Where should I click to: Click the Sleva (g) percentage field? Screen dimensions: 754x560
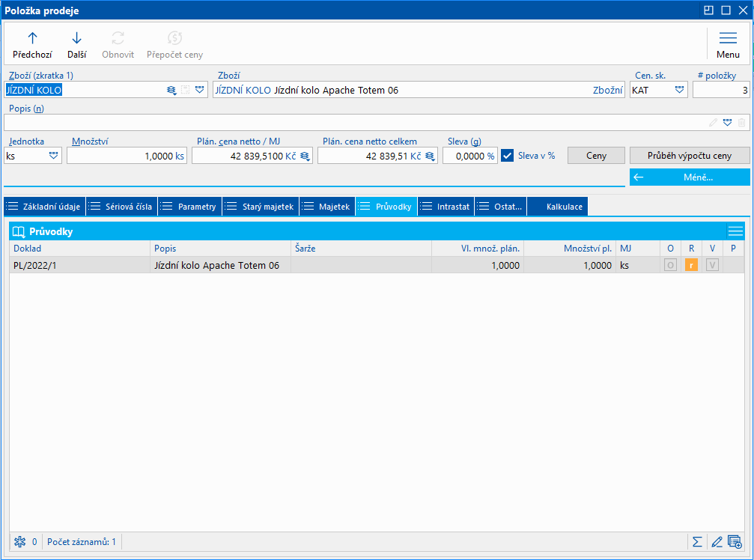(469, 156)
